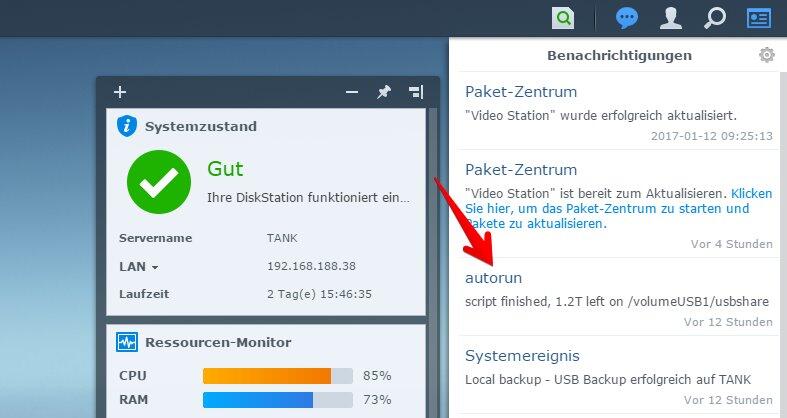787x418 pixels.
Task: Click the magnifying glass search icon
Action: pos(715,18)
